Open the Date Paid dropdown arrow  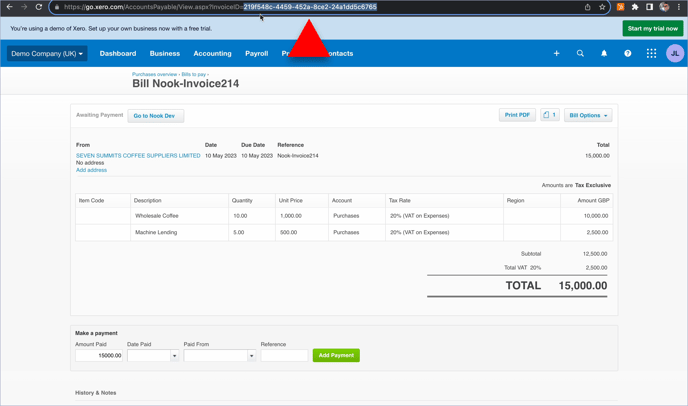[174, 356]
